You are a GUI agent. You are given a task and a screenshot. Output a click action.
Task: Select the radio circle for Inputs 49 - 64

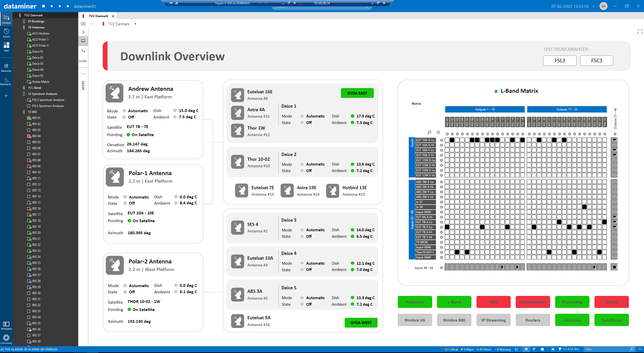coord(441,268)
